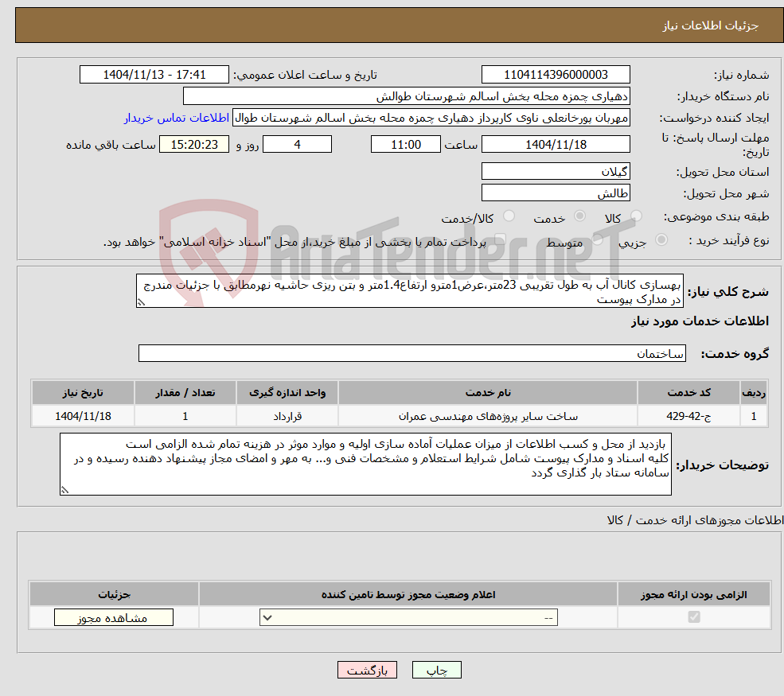Viewport: 784px width, 696px height.
Task: Open اطلاعات تماس خریدار link
Action: coord(177,118)
